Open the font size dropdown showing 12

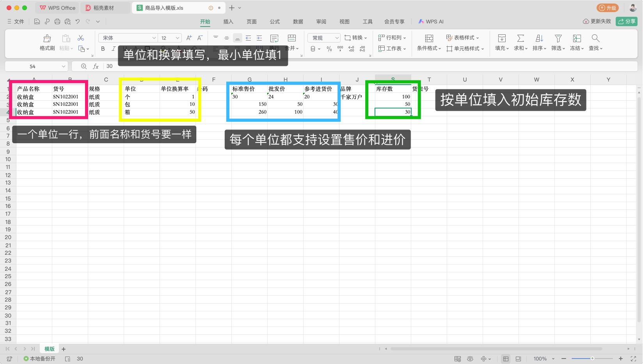click(170, 38)
